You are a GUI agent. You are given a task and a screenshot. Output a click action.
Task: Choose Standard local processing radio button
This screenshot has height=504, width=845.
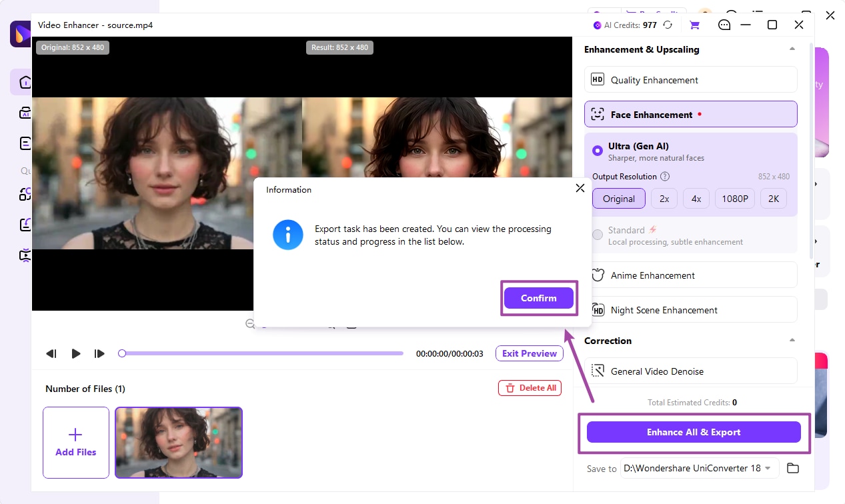pos(598,235)
